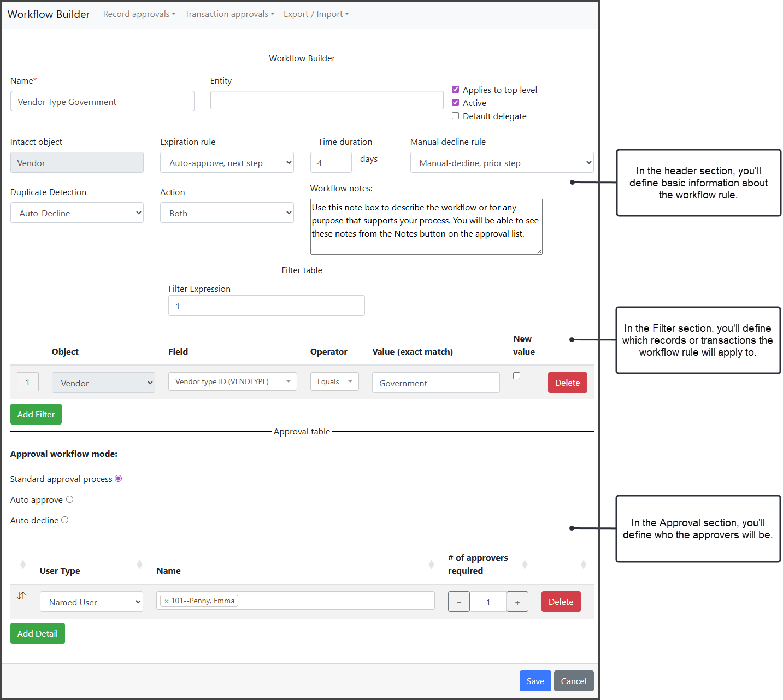This screenshot has height=700, width=783.
Task: Click the row reorder arrows icon
Action: [x=21, y=596]
